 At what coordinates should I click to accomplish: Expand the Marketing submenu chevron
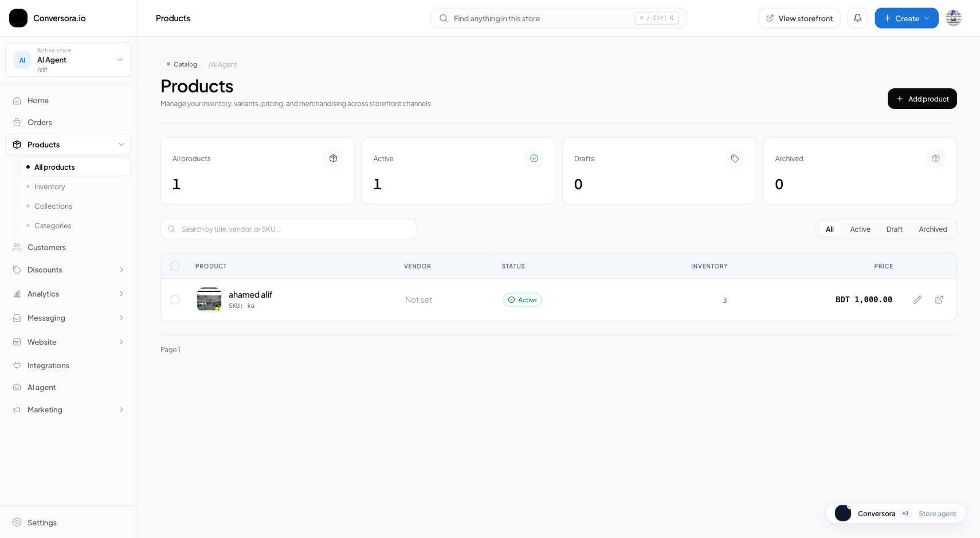tap(121, 410)
